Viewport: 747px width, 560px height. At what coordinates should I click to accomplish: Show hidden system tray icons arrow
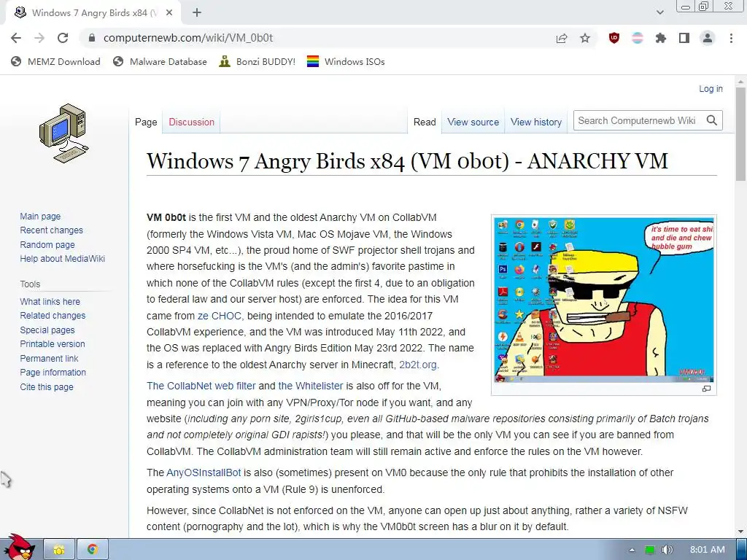pos(632,550)
